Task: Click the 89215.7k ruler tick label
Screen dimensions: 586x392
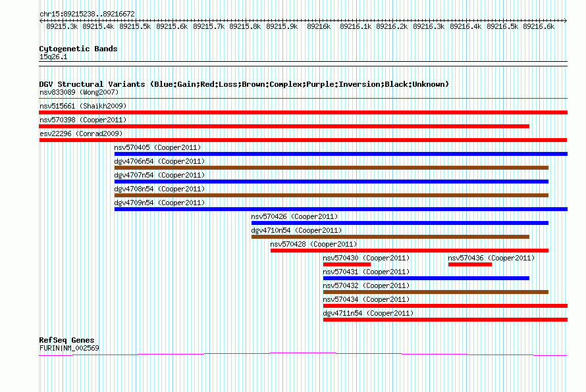Action: coord(209,26)
